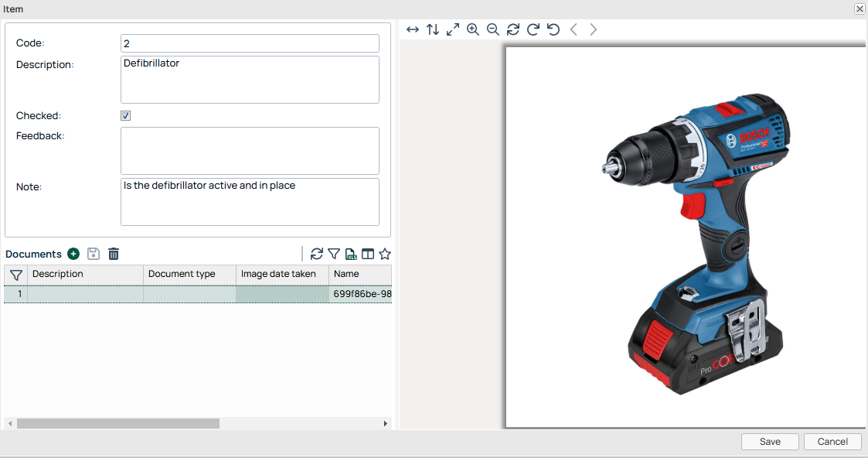Image resolution: width=868 pixels, height=458 pixels.
Task: Open column chooser icon
Action: (368, 254)
